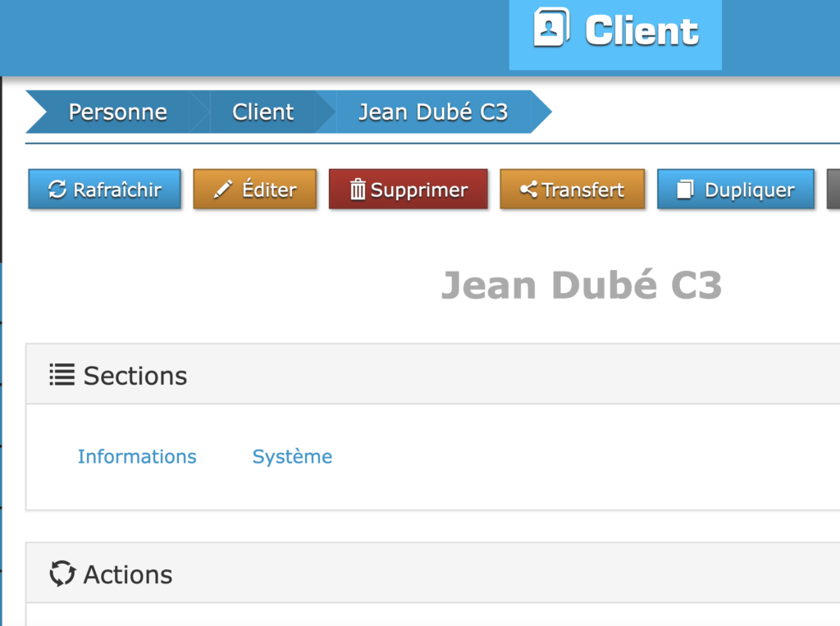Open the Informations section link
The height and width of the screenshot is (626, 840).
137,456
